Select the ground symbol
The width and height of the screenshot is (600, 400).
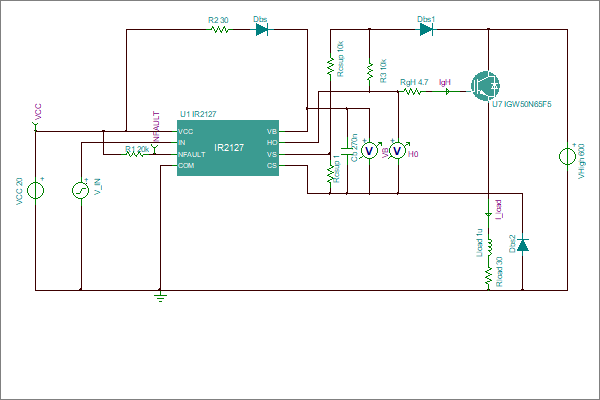click(160, 296)
